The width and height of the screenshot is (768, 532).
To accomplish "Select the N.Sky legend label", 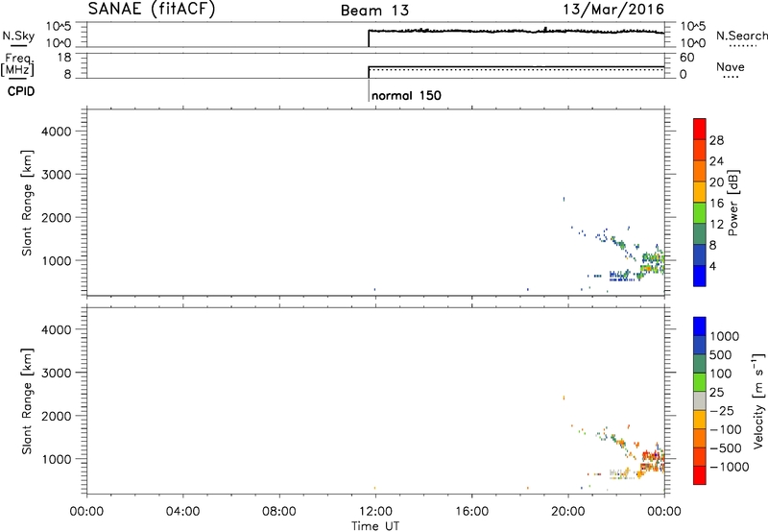I will pos(18,36).
